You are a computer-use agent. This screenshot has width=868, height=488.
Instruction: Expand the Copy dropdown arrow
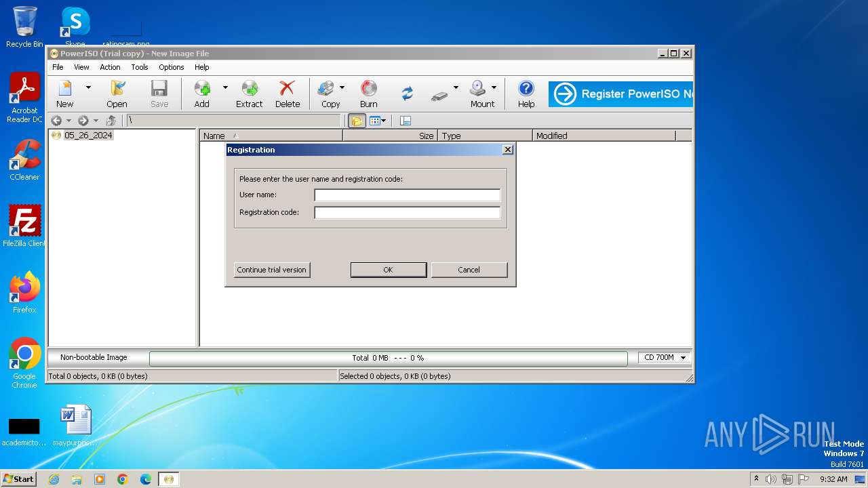(x=342, y=87)
